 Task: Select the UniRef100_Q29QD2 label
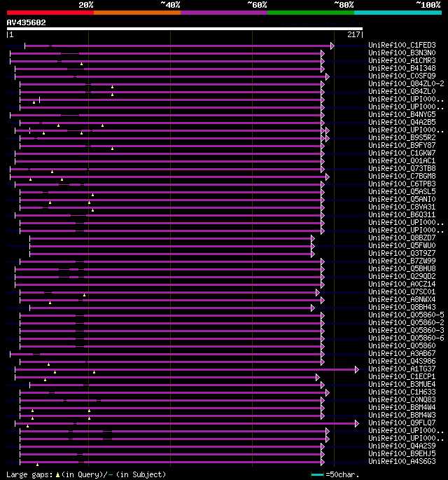coord(402,276)
